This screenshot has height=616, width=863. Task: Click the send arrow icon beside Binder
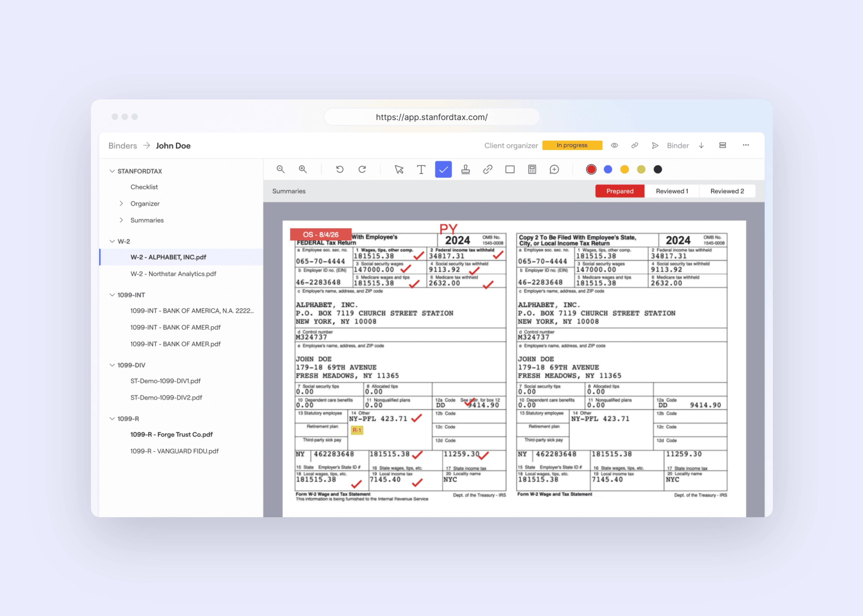pyautogui.click(x=655, y=146)
